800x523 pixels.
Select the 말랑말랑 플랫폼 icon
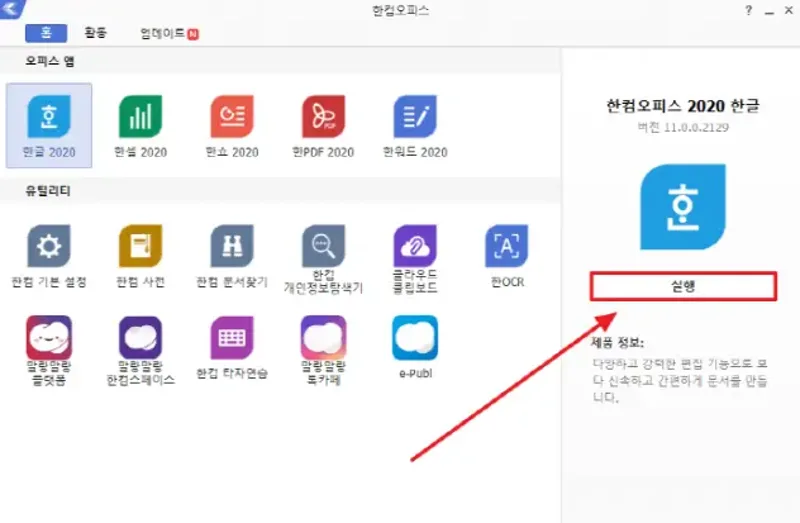(49, 337)
